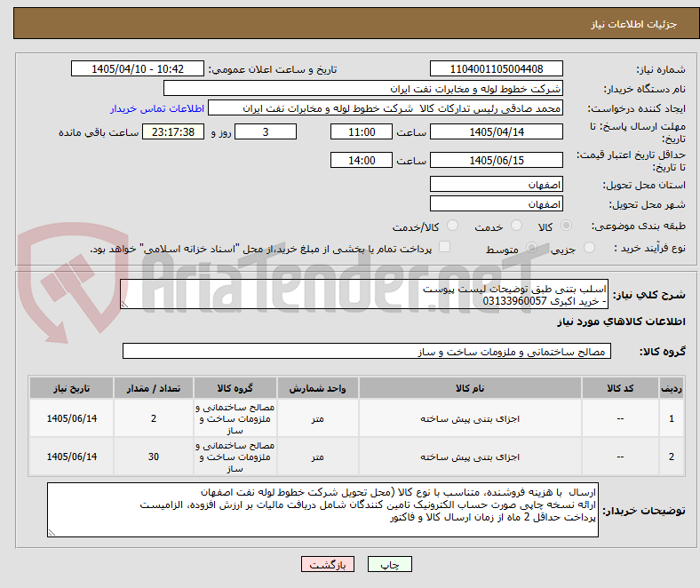Select the جزیی purchase type radio

pos(589,247)
